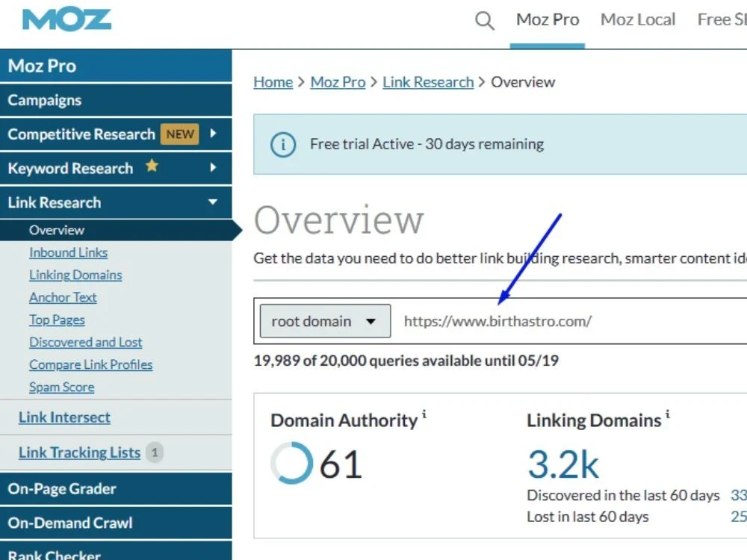
Task: Click the large Overview page heading
Action: pos(338,220)
